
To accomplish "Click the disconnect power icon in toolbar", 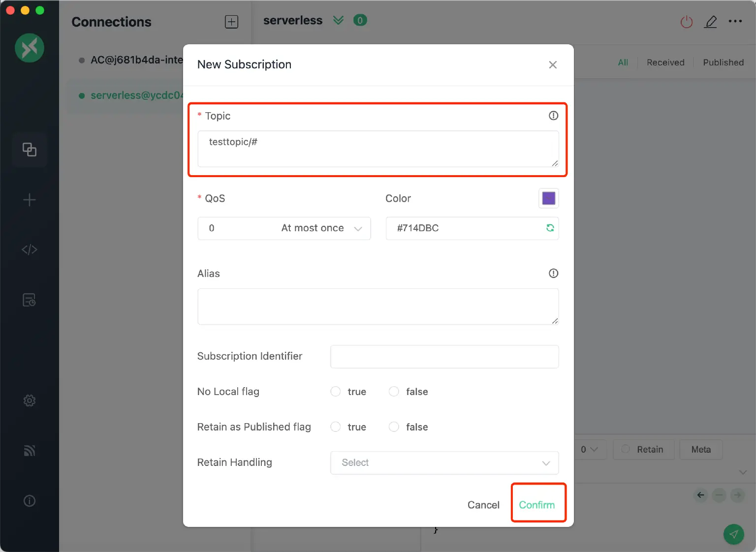I will pyautogui.click(x=686, y=22).
